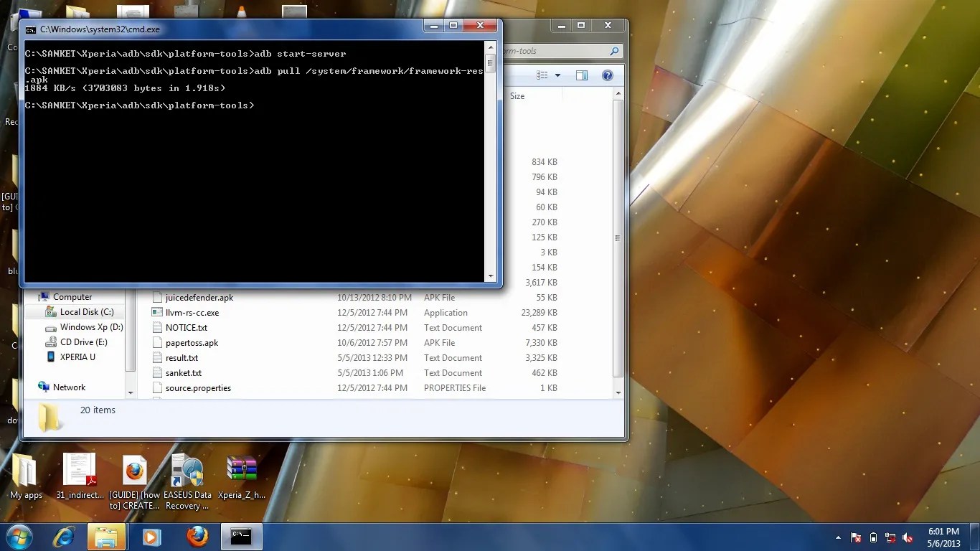
Task: Select papertoss.apk file
Action: coord(192,343)
